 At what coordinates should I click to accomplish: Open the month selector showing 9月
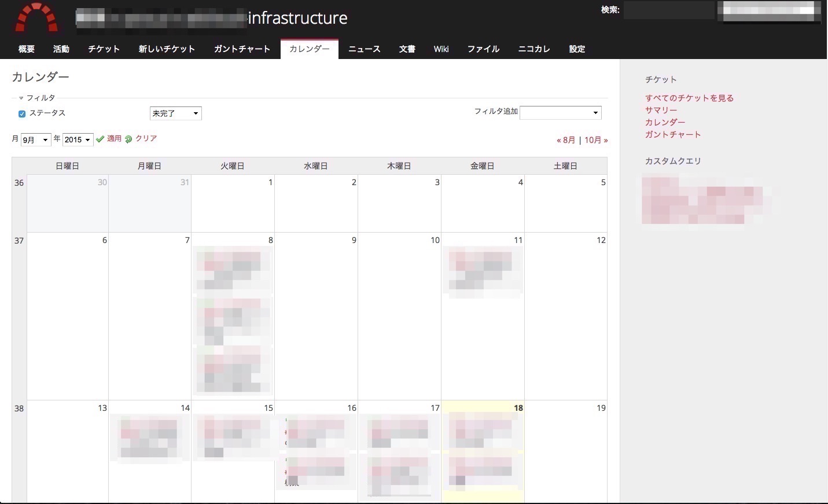[x=36, y=140]
